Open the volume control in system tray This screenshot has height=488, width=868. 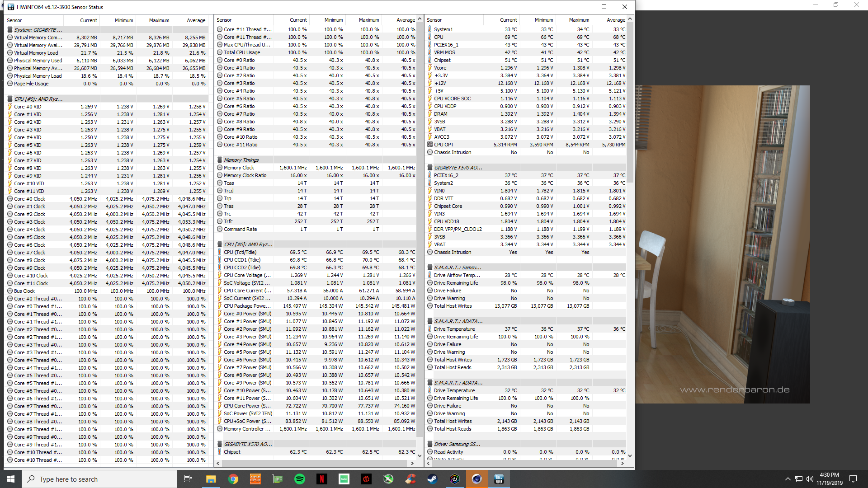[809, 479]
